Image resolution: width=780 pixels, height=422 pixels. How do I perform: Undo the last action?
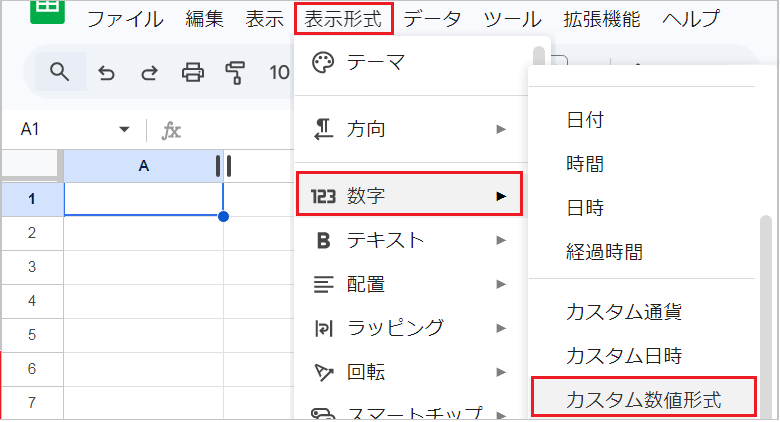point(106,73)
